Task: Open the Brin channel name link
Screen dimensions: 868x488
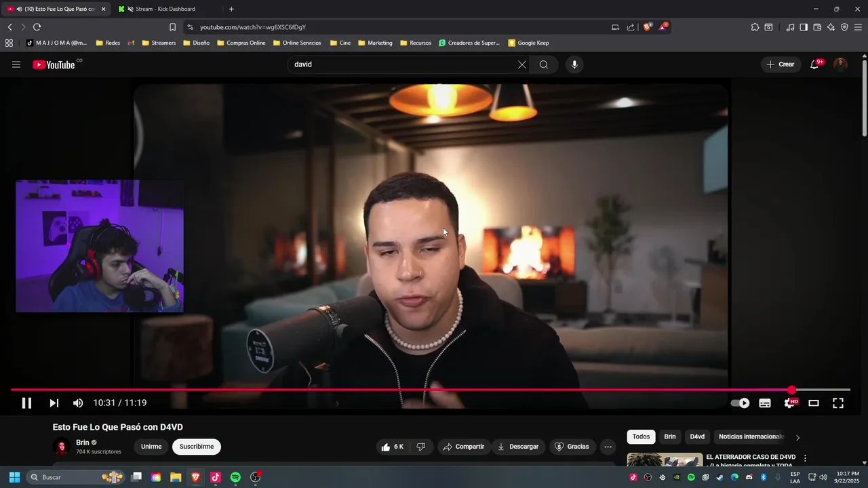Action: [83, 443]
